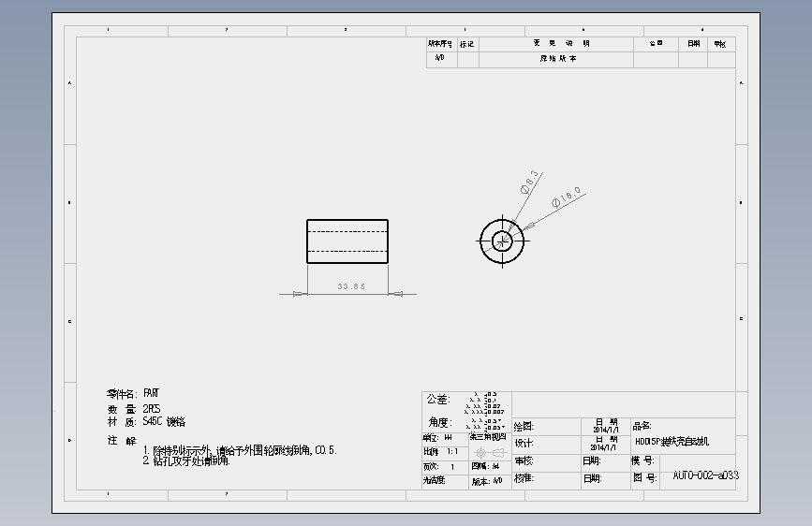Click the 品名: label
Viewport: 812px width, 526px height.
642,426
